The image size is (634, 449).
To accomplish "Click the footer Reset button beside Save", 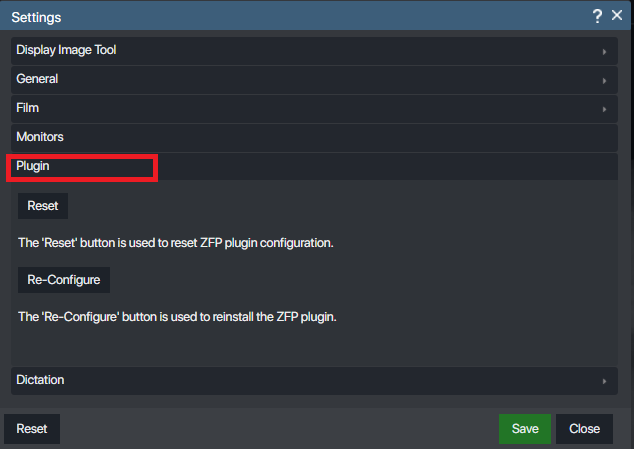I will tap(31, 429).
